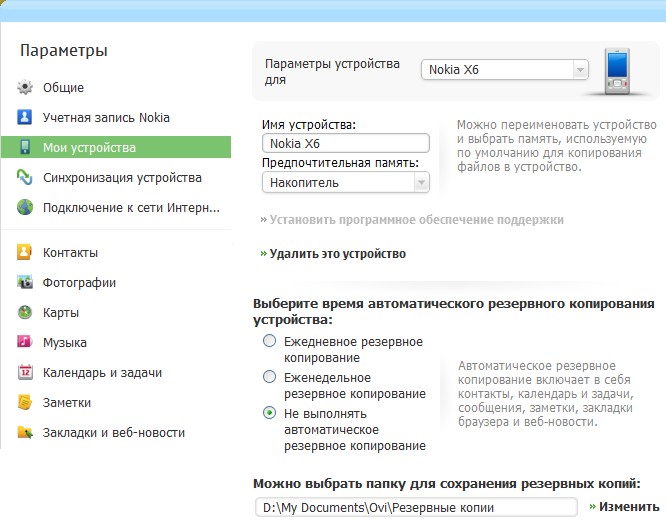Open Учетная запись Nokia settings
The height and width of the screenshot is (522, 666).
coord(106,118)
